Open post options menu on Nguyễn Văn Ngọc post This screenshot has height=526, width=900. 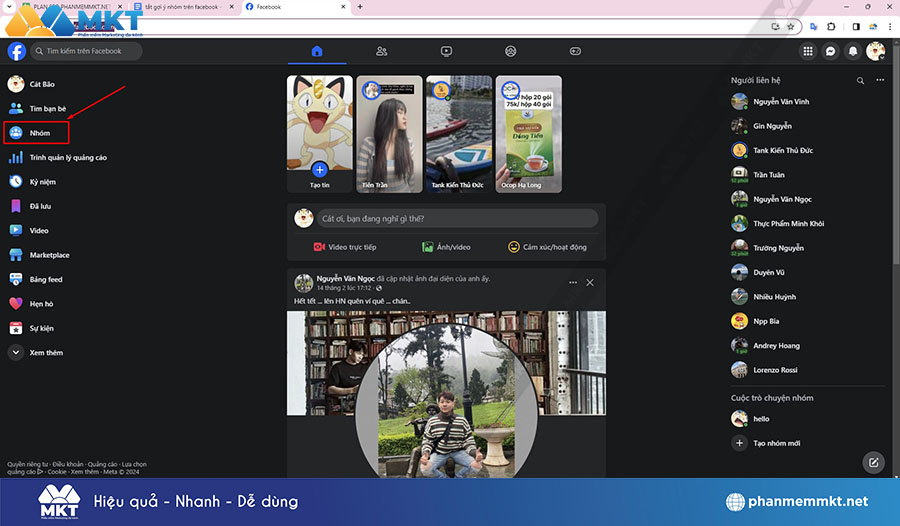[x=573, y=283]
